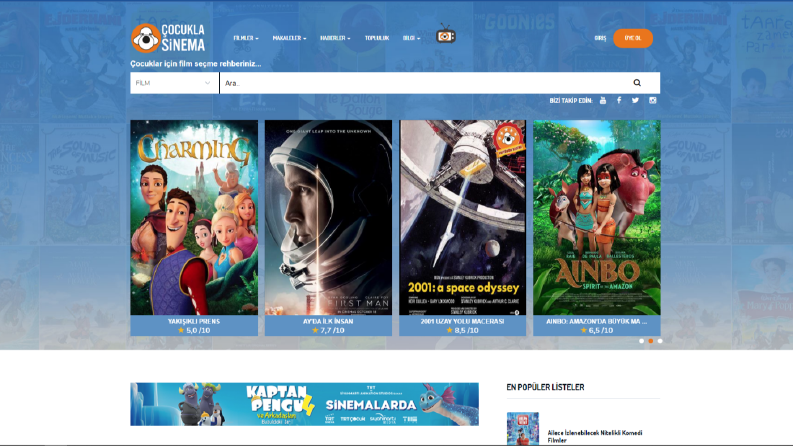Viewport: 793px width, 446px height.
Task: Click the YAKIŞIKLI PRENS title
Action: pyautogui.click(x=194, y=321)
